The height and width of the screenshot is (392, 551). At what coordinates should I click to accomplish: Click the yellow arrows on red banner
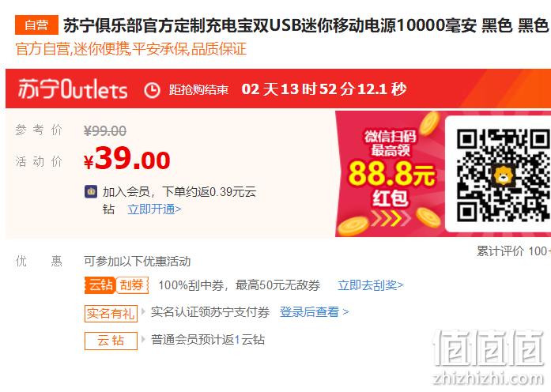pyautogui.click(x=390, y=218)
